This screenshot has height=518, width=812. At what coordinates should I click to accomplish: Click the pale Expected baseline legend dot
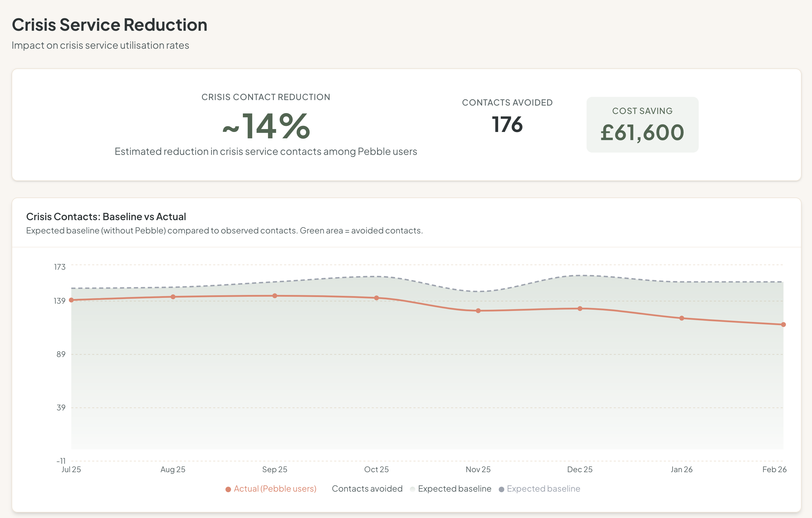pyautogui.click(x=412, y=489)
